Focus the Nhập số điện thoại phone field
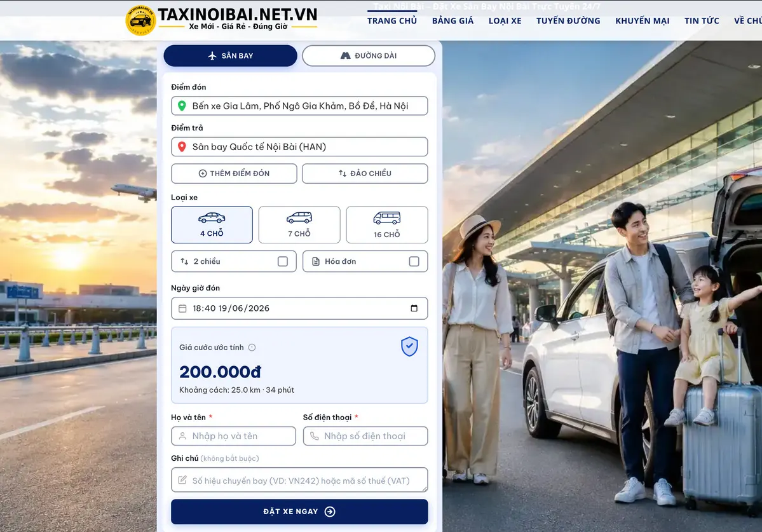The height and width of the screenshot is (532, 762). (x=365, y=436)
